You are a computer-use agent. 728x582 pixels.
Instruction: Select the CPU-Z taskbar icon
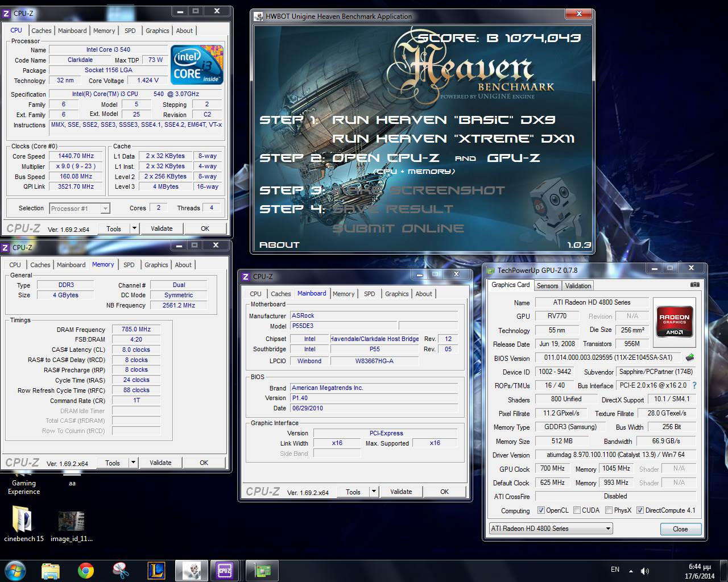click(x=225, y=570)
